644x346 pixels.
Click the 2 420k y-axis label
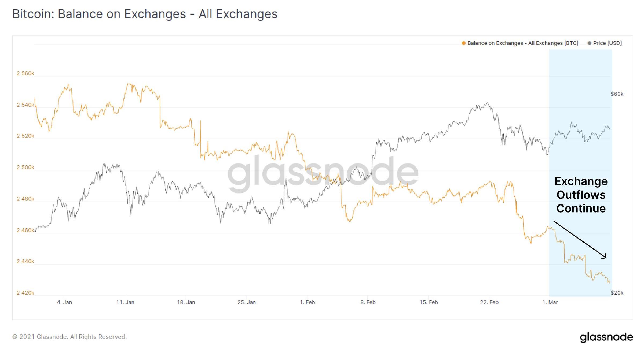point(25,293)
